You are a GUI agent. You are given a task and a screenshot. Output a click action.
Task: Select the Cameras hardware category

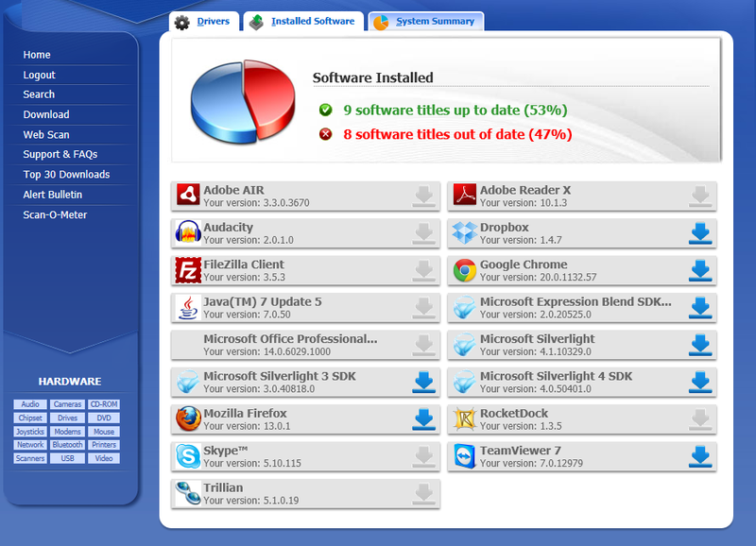point(67,404)
